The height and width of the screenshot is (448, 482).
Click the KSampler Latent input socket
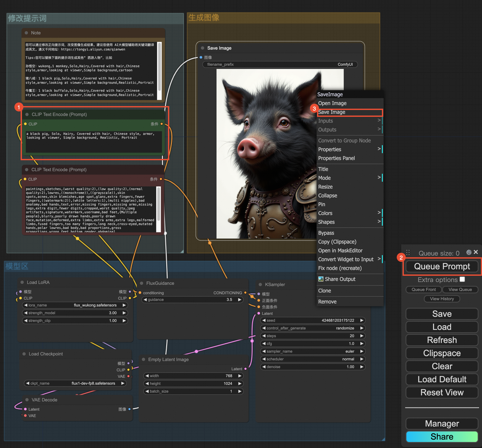point(259,313)
